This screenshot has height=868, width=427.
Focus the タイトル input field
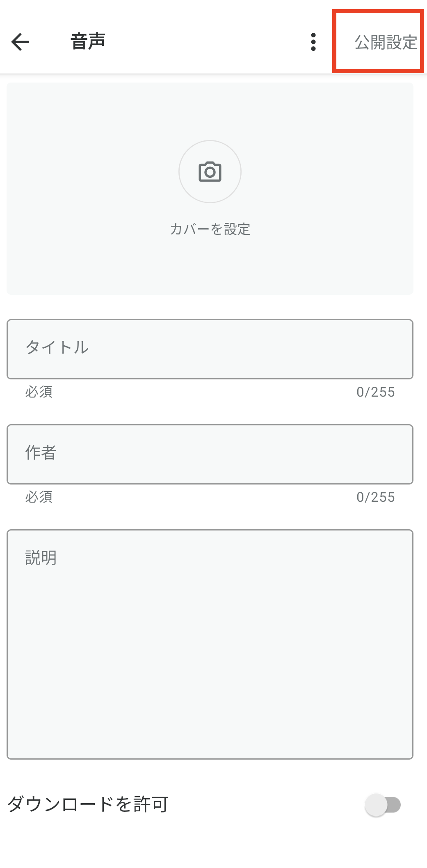pyautogui.click(x=210, y=349)
